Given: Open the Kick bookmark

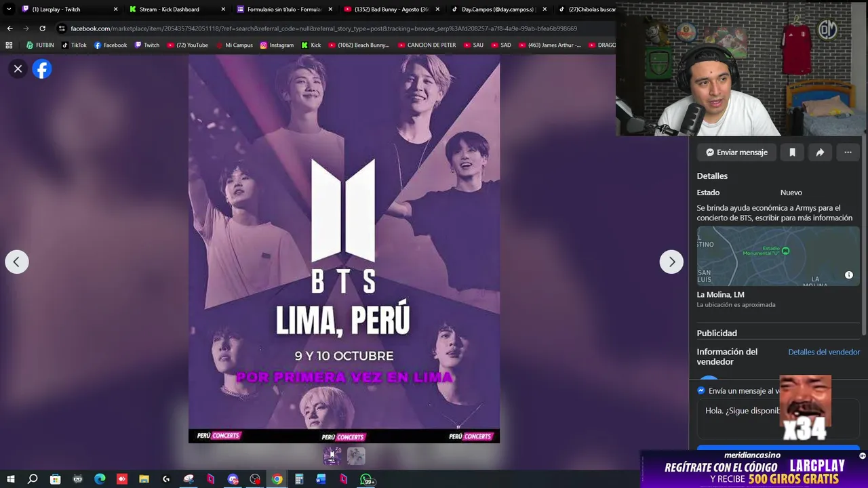Looking at the screenshot, I should tap(311, 45).
